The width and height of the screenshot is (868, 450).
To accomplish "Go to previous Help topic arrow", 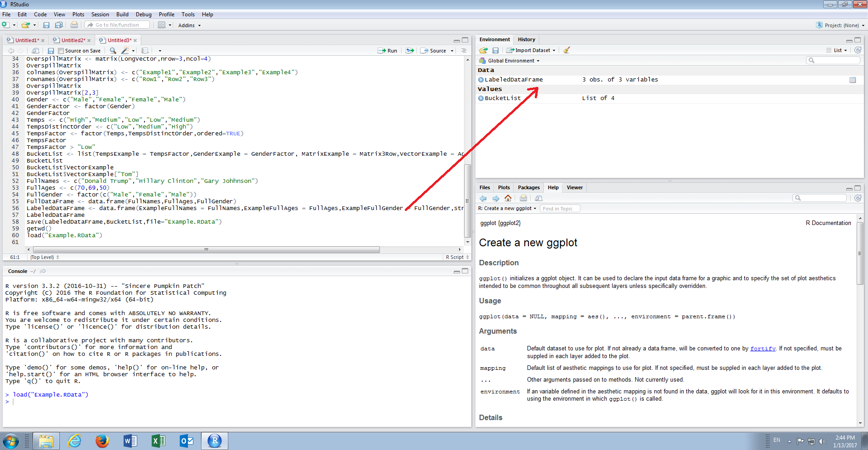I will (x=483, y=198).
